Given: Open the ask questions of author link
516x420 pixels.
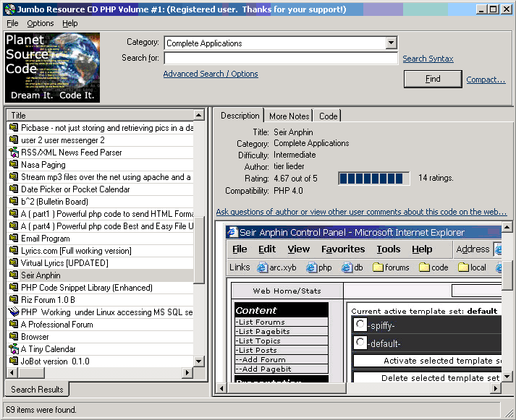Looking at the screenshot, I should (361, 212).
